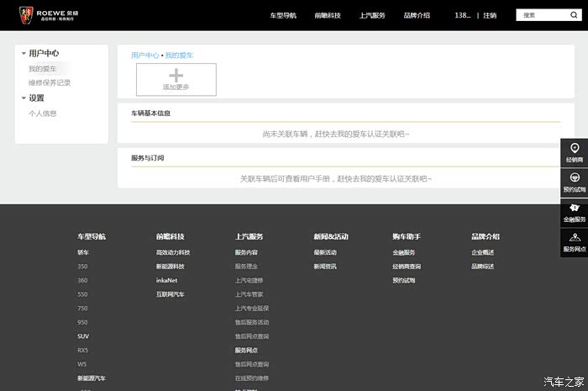Click 注销 to log out
588x391 pixels.
tap(490, 15)
